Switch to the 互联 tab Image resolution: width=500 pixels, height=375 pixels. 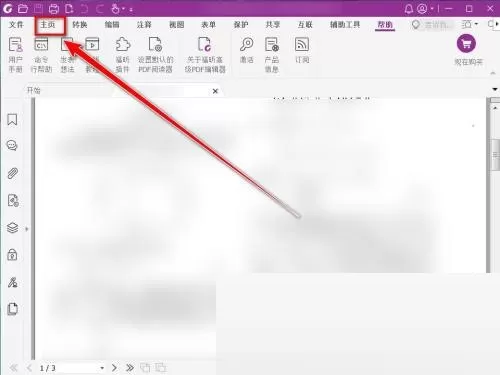tap(305, 25)
